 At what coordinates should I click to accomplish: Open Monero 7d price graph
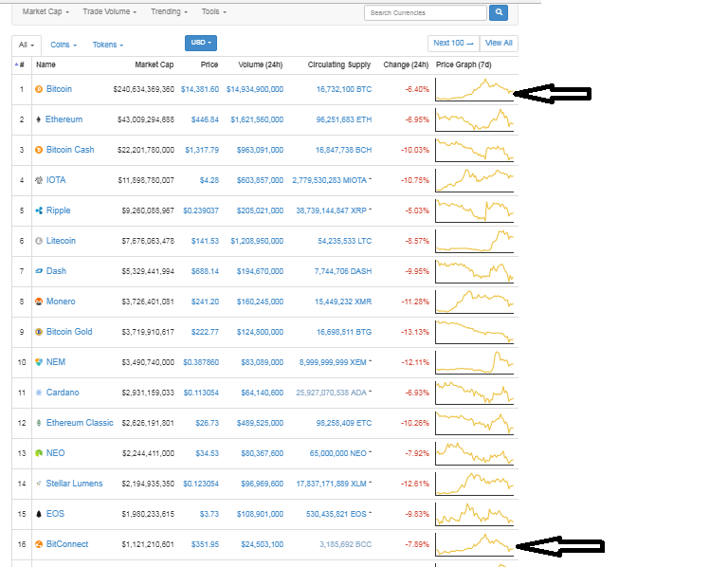point(475,302)
